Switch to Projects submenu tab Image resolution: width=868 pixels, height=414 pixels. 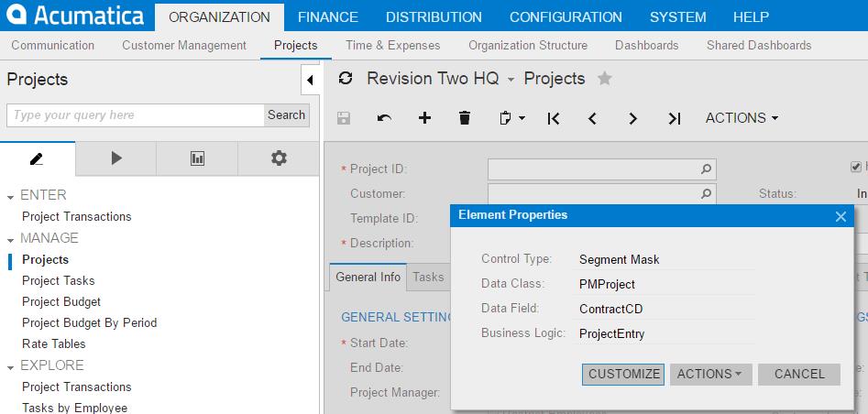[x=296, y=46]
